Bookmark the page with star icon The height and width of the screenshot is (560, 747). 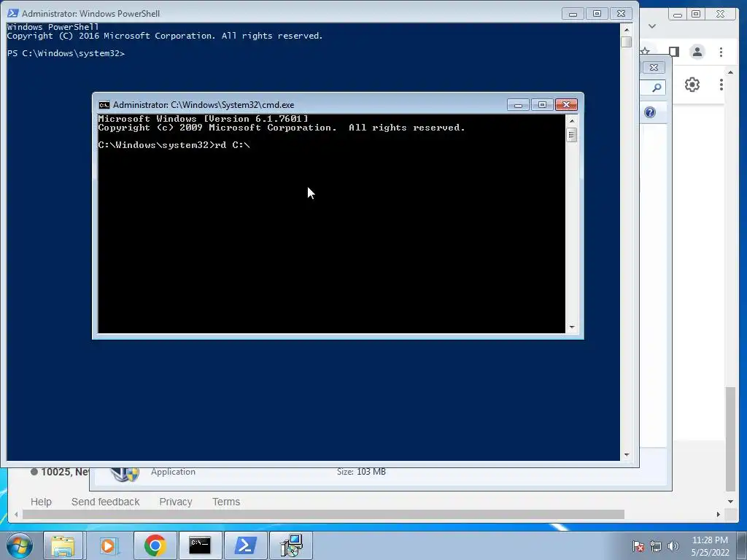[645, 51]
